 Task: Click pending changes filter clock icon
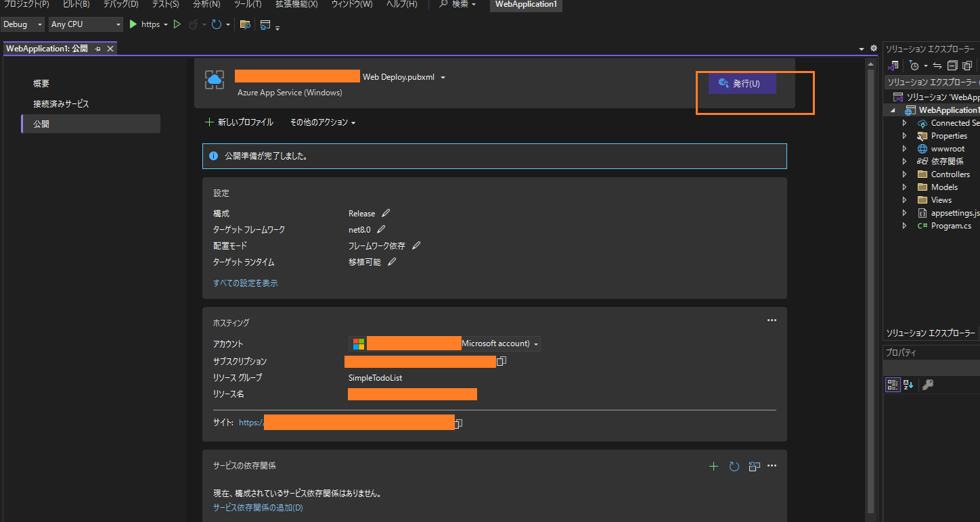coord(914,66)
